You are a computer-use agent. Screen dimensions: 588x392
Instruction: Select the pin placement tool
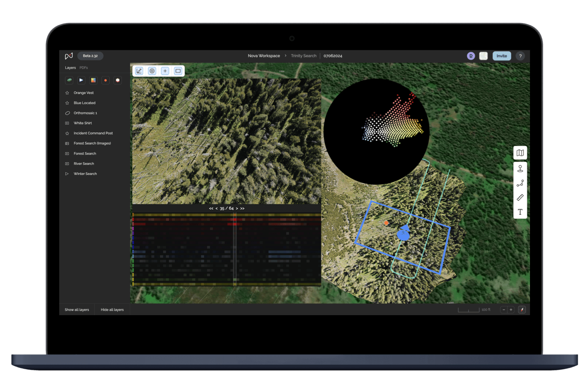point(520,168)
